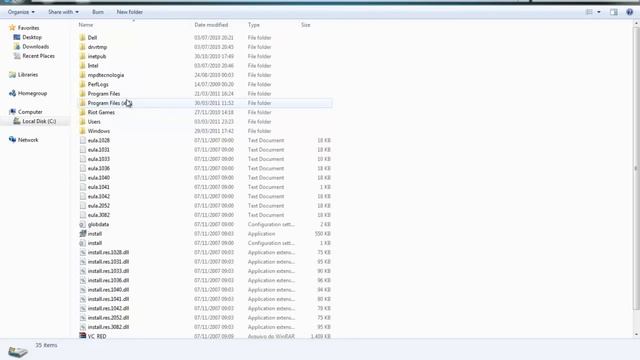Viewport: 640px width, 360px height.
Task: Open the Help icon
Action: pos(629,12)
